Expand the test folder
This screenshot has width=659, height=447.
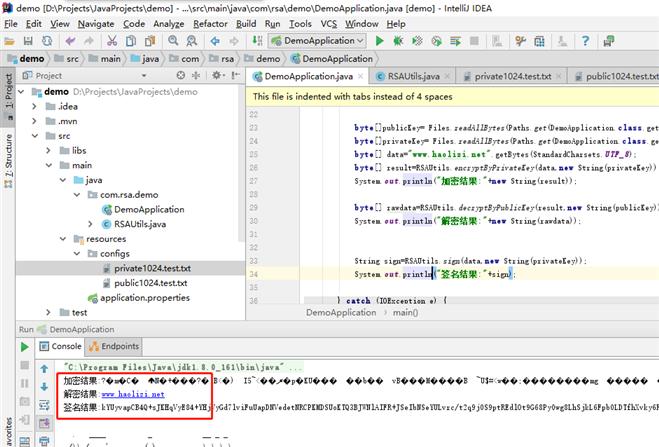(x=48, y=312)
